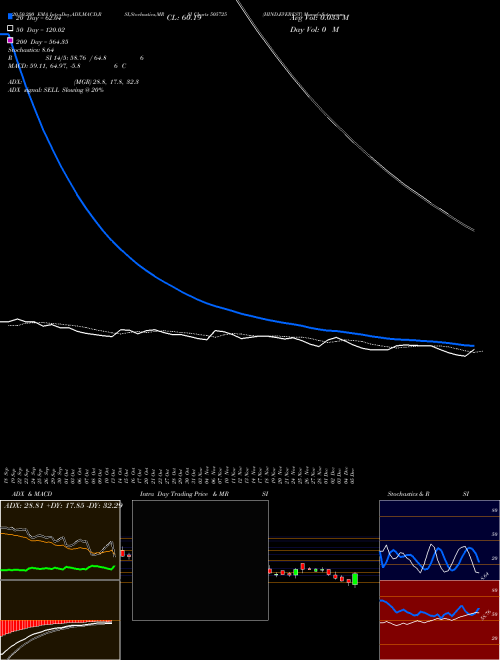
Task: Click the "CL: 60.19" close price label
Action: point(184,18)
